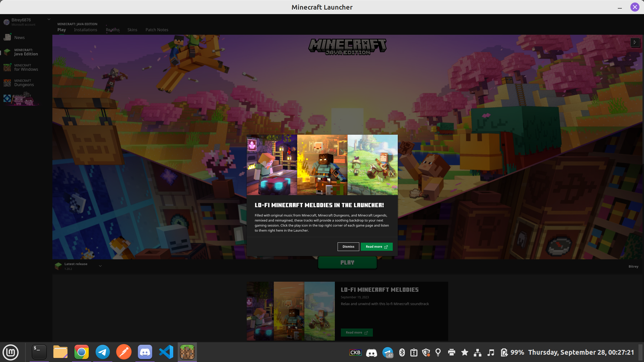Open the Linux Mint start menu

point(11,352)
